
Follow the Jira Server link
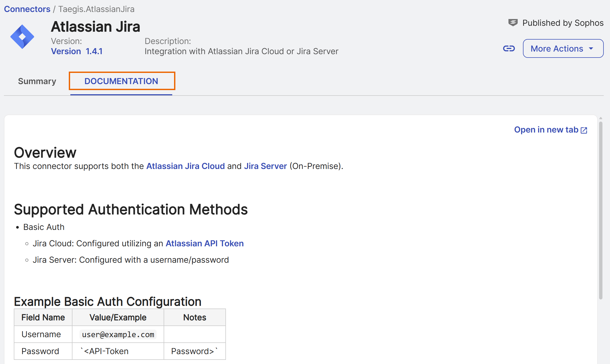(265, 166)
